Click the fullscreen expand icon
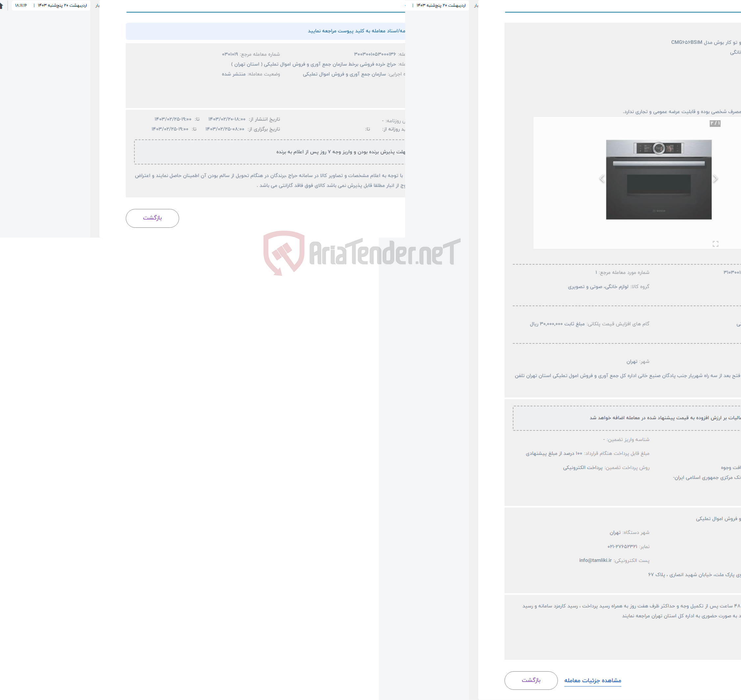 coord(715,244)
